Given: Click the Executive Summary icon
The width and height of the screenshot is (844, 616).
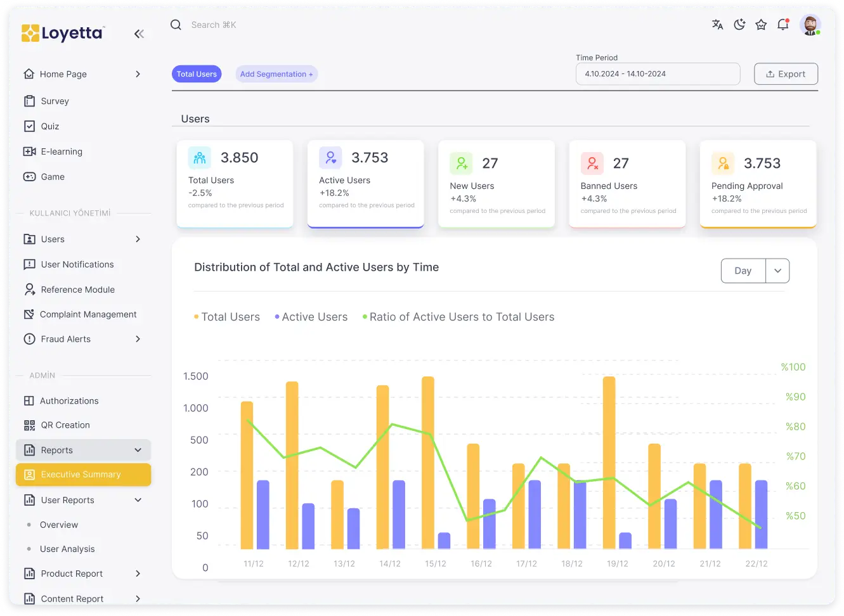Looking at the screenshot, I should pos(29,475).
